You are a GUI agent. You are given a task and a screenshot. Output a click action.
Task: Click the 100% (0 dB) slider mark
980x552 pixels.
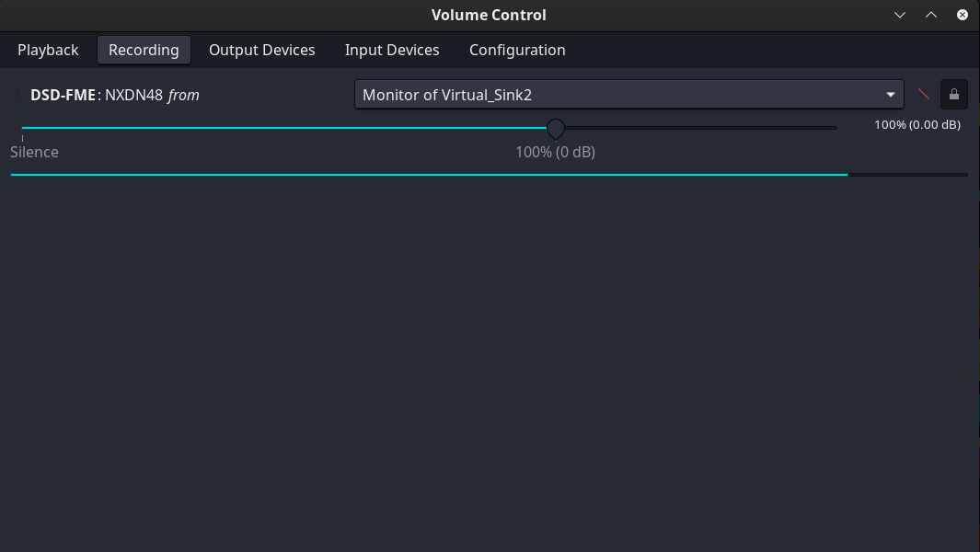(555, 152)
